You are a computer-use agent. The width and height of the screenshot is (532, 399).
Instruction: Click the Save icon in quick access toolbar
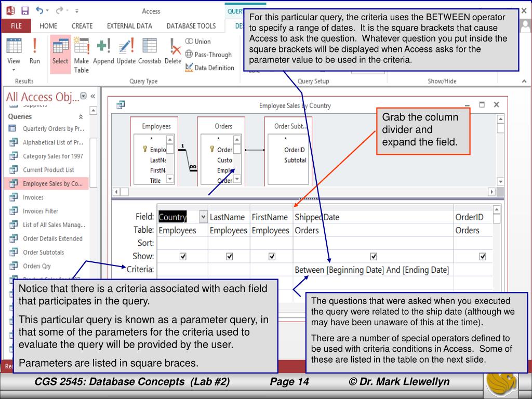[x=25, y=11]
